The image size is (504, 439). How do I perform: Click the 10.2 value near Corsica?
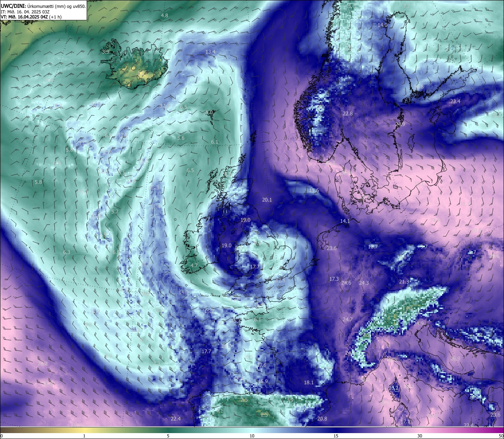click(x=394, y=387)
